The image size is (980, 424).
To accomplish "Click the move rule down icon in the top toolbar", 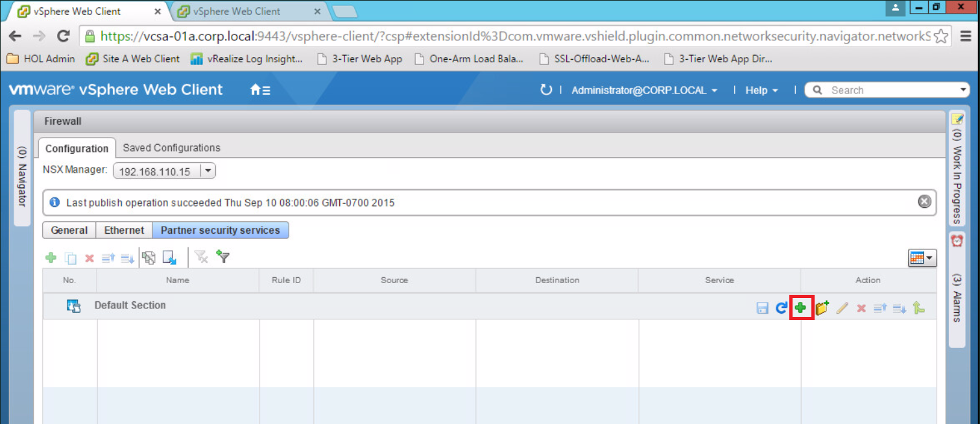I will [x=128, y=258].
